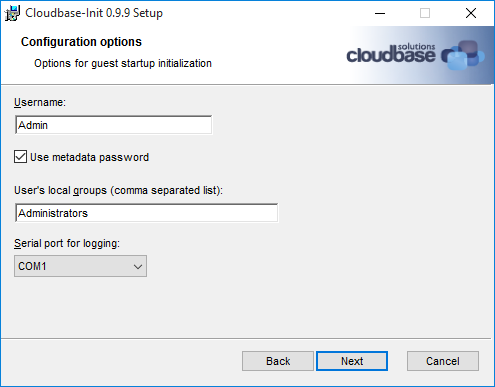Image resolution: width=495 pixels, height=387 pixels.
Task: Minimize the Cloudbase-Init Setup window
Action: coord(380,13)
